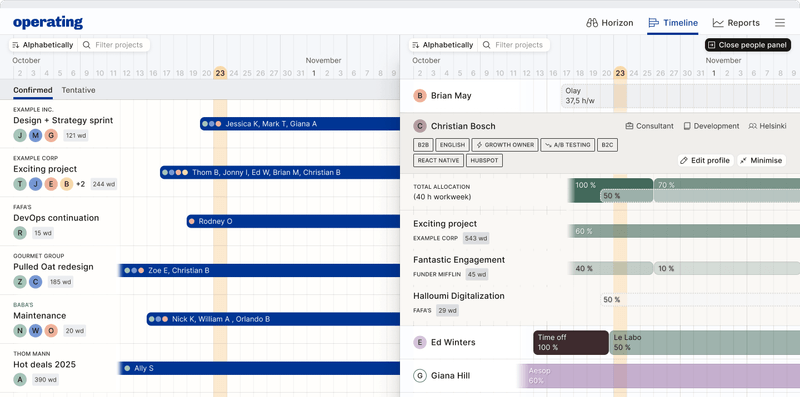The height and width of the screenshot is (397, 800).
Task: Select the GROWTH OWNER tag
Action: (505, 145)
